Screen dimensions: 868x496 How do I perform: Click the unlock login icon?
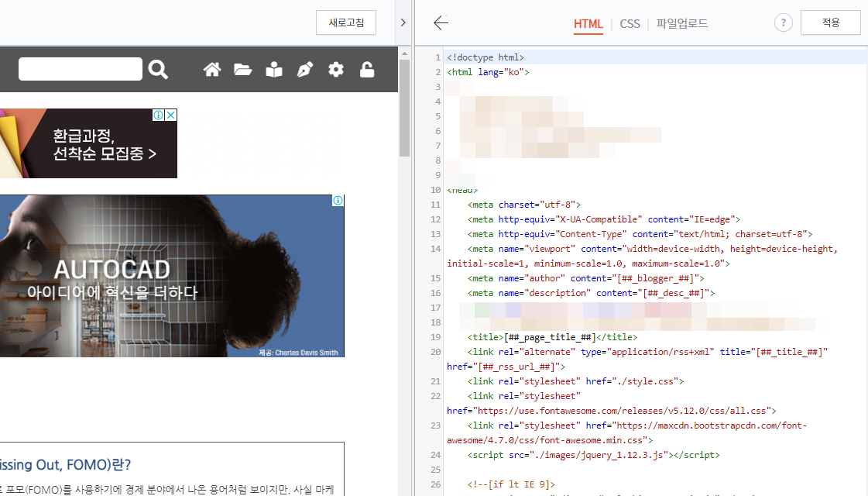(367, 69)
